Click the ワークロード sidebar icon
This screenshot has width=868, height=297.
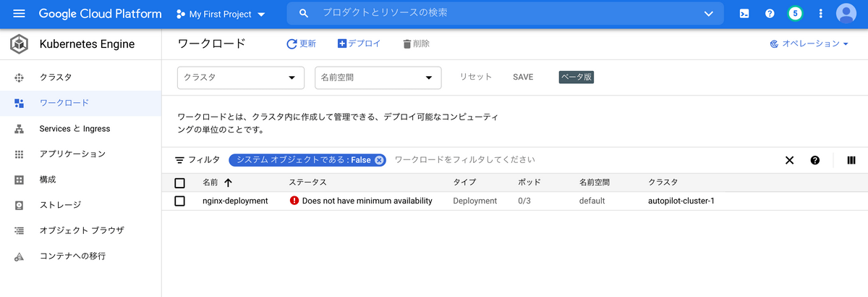pyautogui.click(x=20, y=103)
